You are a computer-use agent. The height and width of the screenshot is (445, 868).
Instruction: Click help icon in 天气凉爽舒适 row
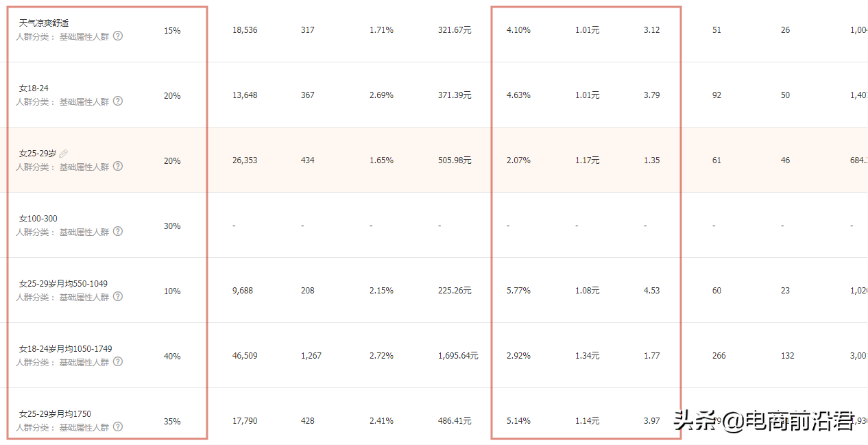click(x=118, y=36)
